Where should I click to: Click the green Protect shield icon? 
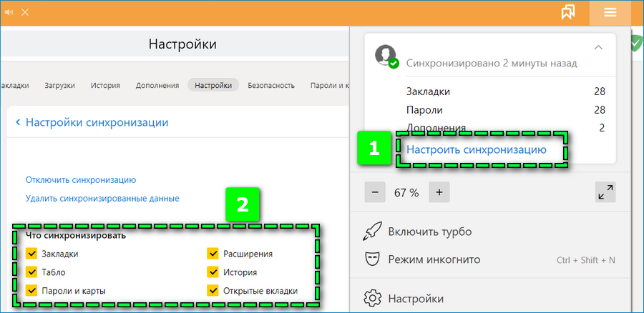[638, 42]
